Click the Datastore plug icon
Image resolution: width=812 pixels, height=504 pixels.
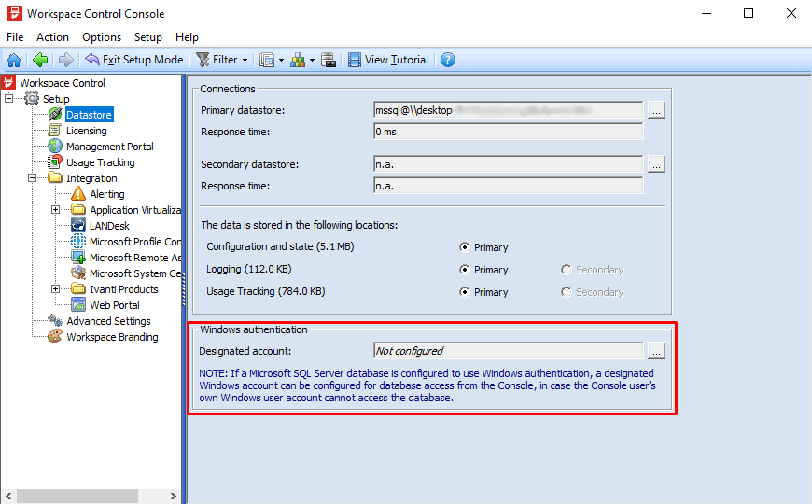tap(55, 115)
